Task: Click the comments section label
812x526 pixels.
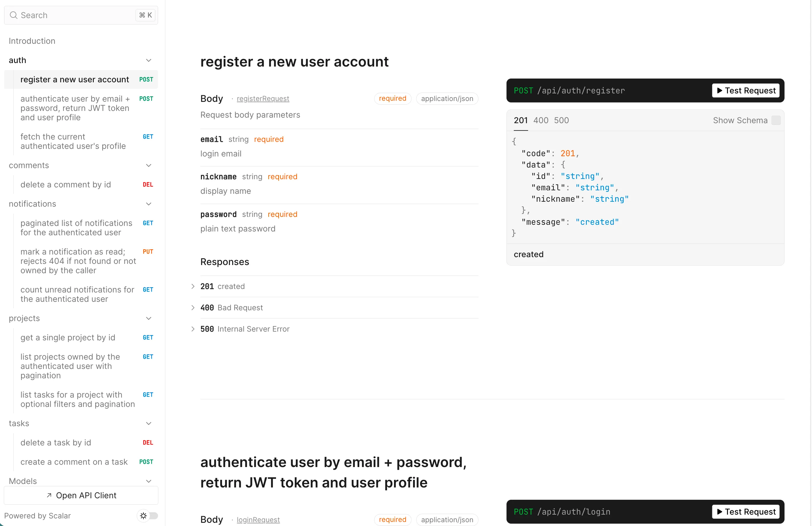Action: 29,165
